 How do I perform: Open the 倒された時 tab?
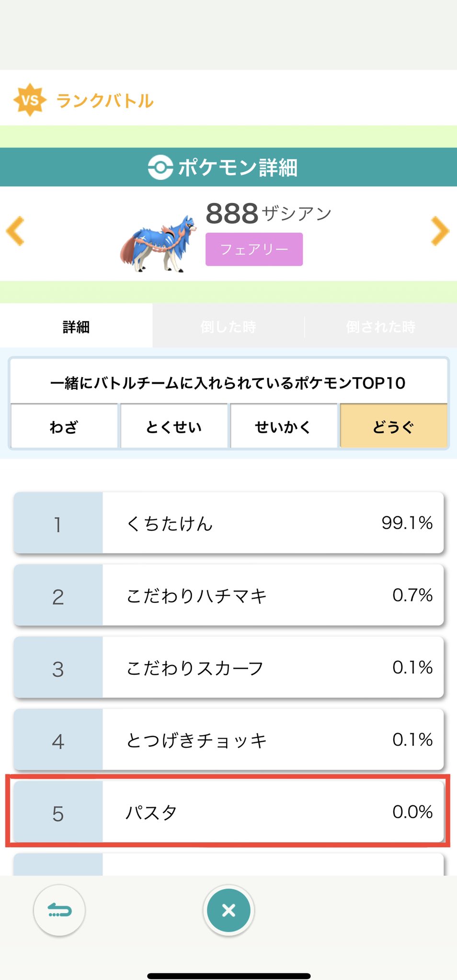point(380,327)
